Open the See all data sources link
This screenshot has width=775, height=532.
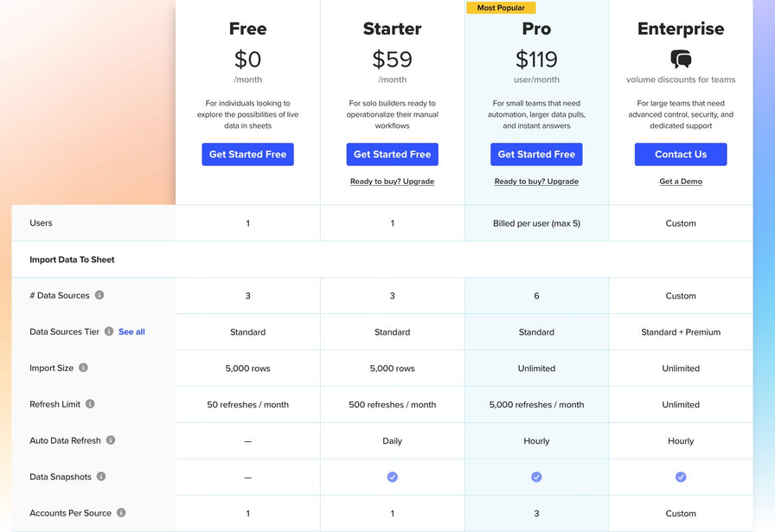click(131, 331)
